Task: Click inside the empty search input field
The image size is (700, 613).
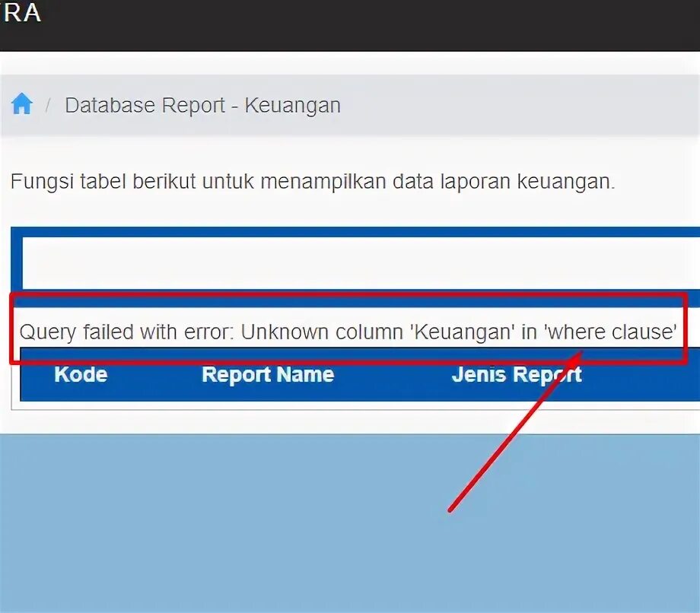Action: coord(350,261)
